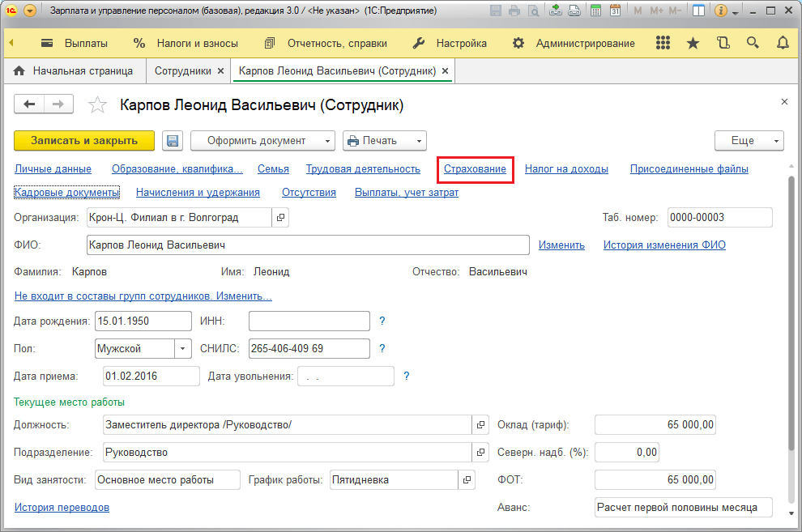Click into the ИНН input field

coord(309,321)
